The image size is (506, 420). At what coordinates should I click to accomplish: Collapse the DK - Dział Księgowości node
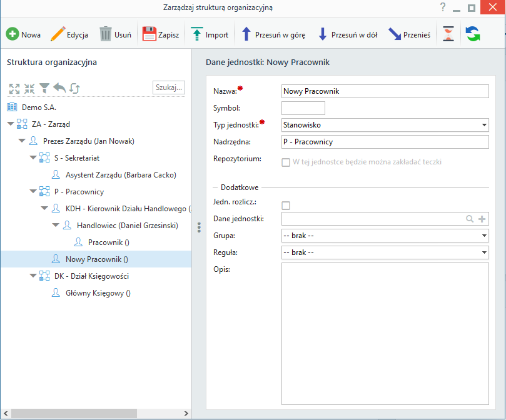(33, 276)
